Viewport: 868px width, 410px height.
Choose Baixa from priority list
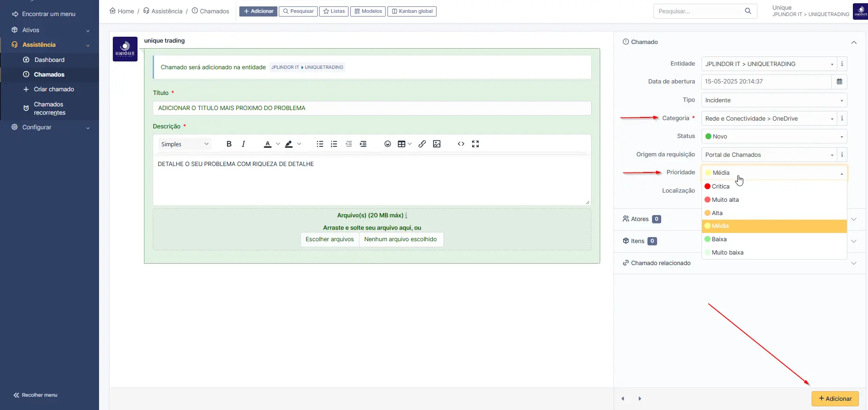(719, 239)
